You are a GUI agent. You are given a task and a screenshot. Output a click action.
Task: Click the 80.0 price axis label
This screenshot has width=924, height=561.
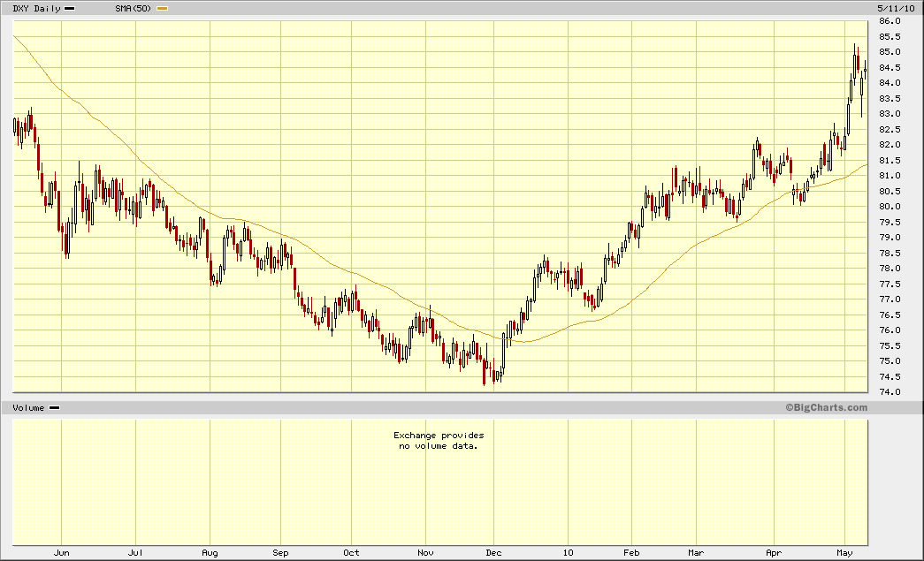[890, 207]
